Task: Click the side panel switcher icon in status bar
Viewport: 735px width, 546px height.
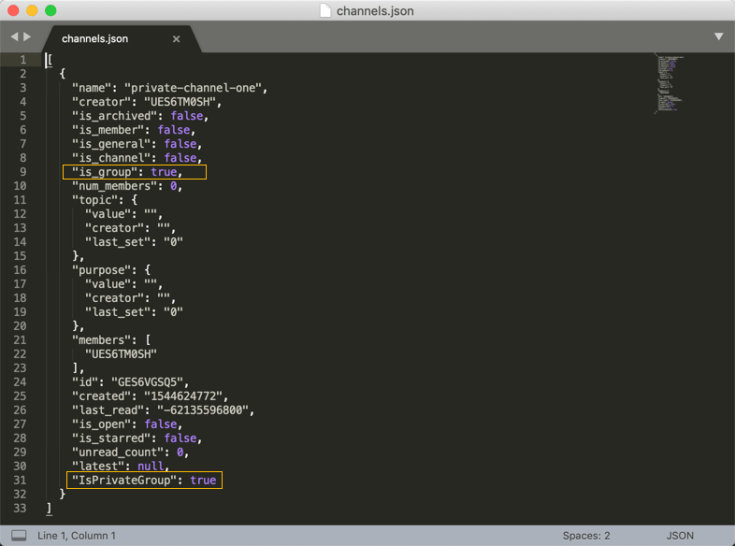Action: point(18,535)
